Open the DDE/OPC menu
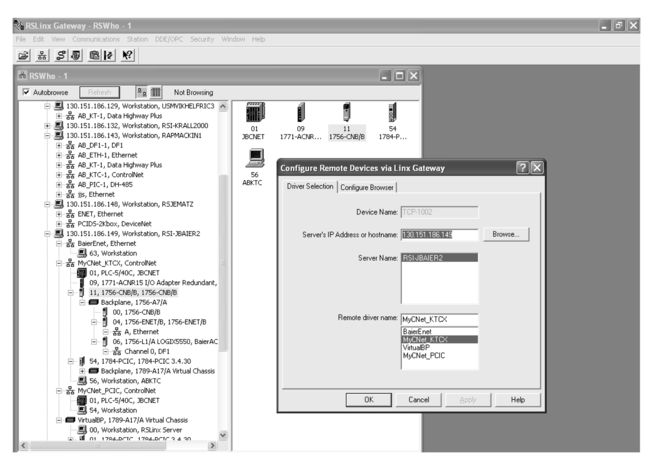Viewport: 650px width, 469px height. tap(169, 39)
